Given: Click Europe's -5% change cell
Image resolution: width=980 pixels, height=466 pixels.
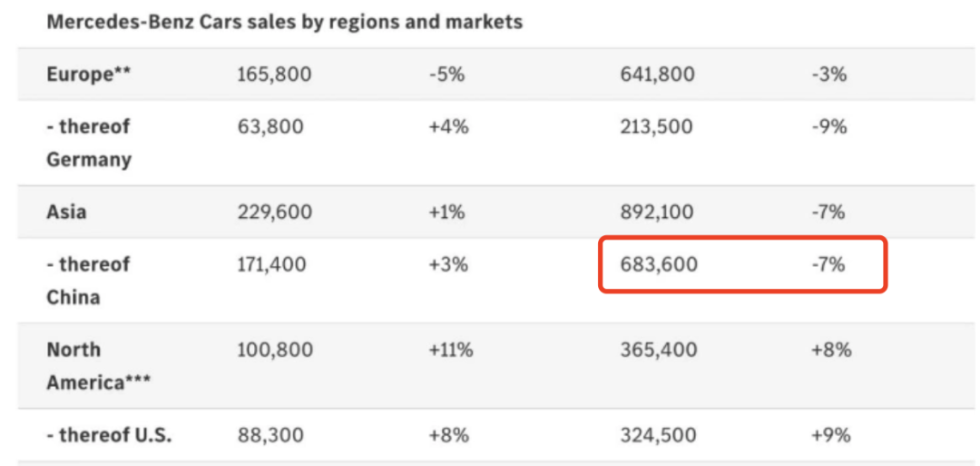Looking at the screenshot, I should tap(446, 74).
